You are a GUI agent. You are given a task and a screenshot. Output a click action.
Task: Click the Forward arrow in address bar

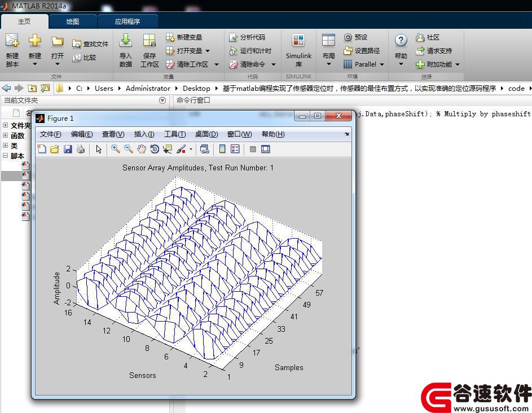(x=19, y=88)
